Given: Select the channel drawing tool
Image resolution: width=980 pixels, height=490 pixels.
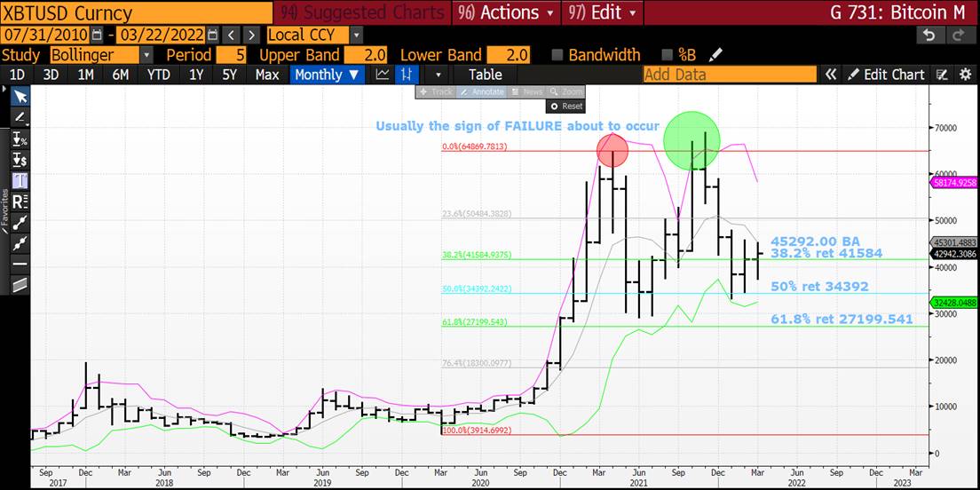Looking at the screenshot, I should pos(20,284).
